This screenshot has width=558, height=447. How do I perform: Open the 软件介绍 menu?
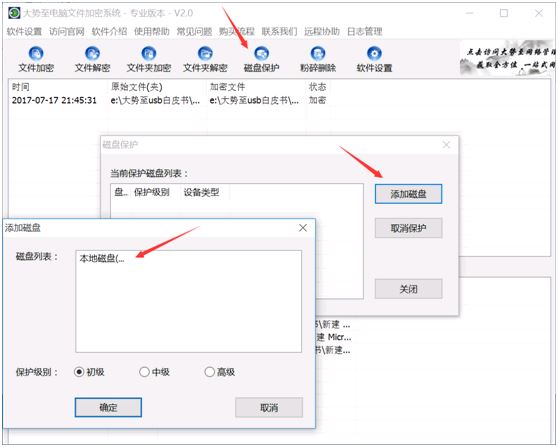coord(109,32)
